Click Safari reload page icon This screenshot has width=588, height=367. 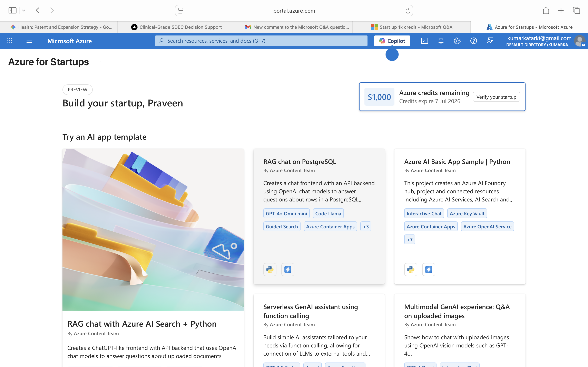point(408,11)
